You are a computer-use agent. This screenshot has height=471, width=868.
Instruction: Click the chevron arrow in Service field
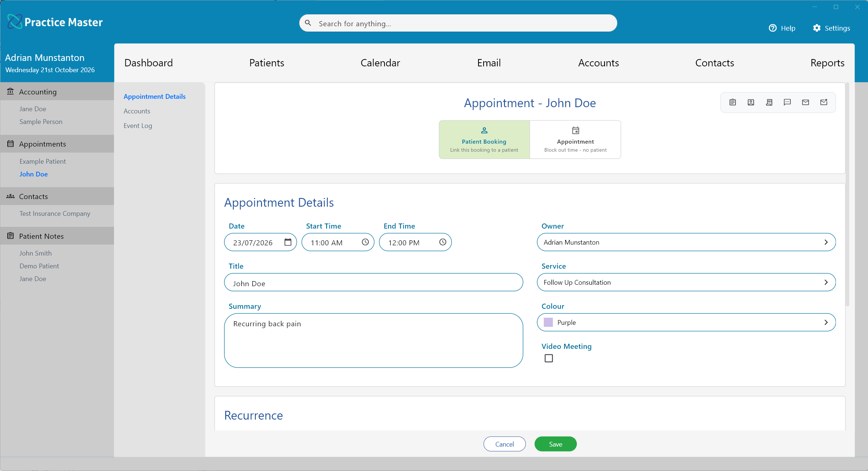826,282
